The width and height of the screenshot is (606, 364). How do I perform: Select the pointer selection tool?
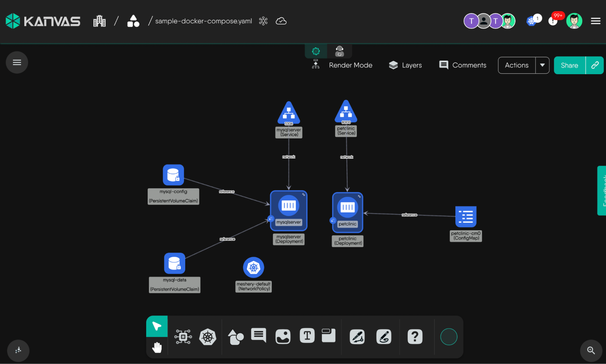(157, 326)
